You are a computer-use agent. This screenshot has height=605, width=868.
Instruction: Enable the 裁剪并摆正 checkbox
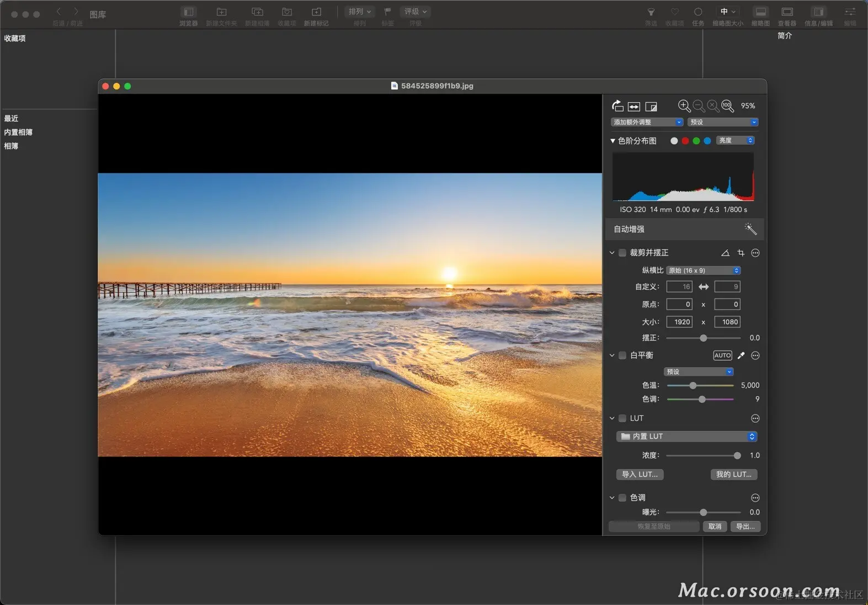point(622,253)
